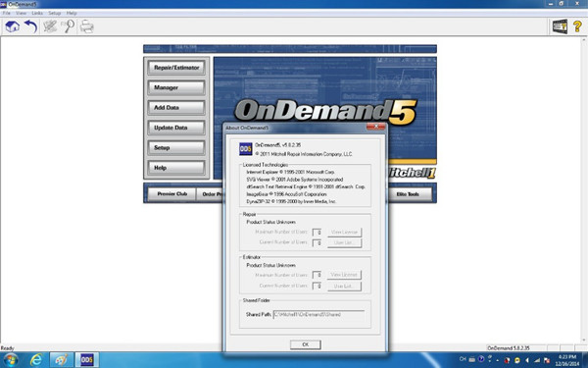
Task: Click the Print toolbar icon
Action: [86, 26]
